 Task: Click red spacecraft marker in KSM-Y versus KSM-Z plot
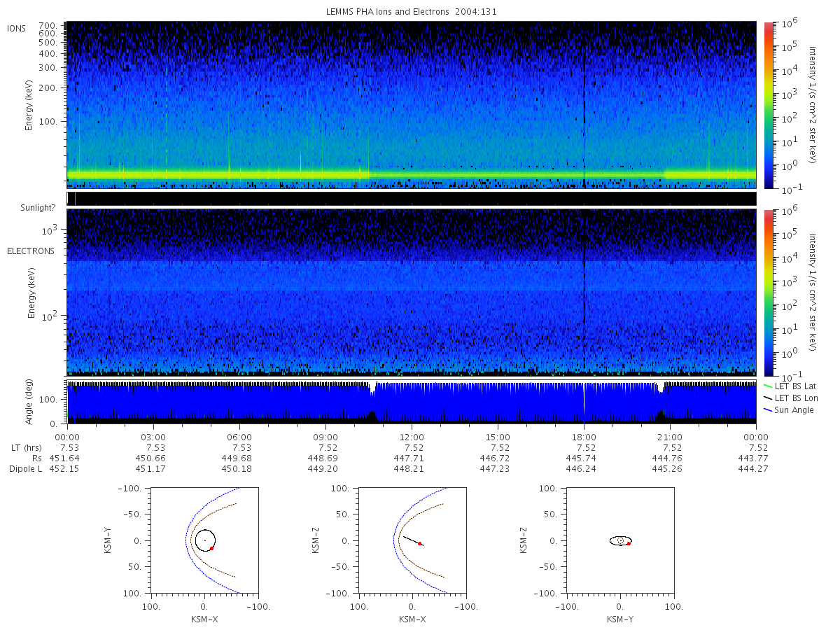(629, 543)
